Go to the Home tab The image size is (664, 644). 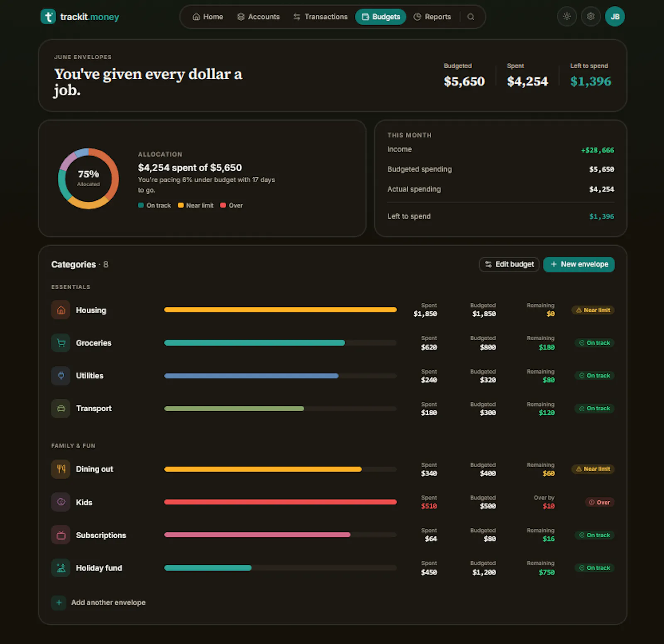pos(208,17)
